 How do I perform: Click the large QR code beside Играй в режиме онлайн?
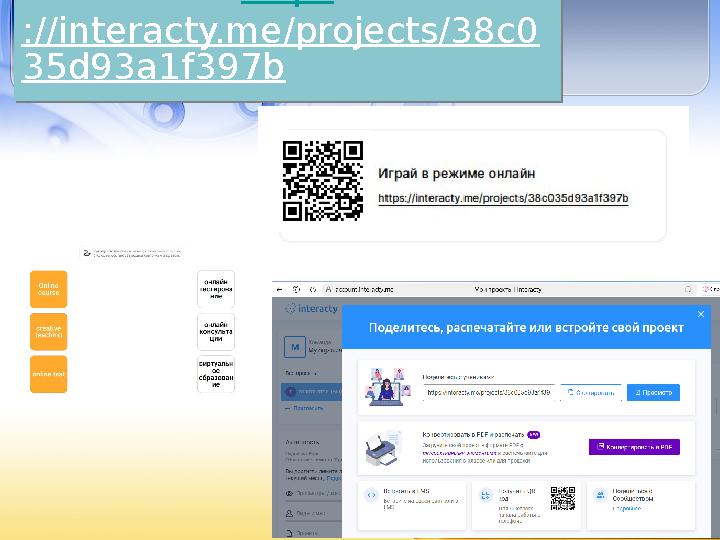[x=323, y=181]
